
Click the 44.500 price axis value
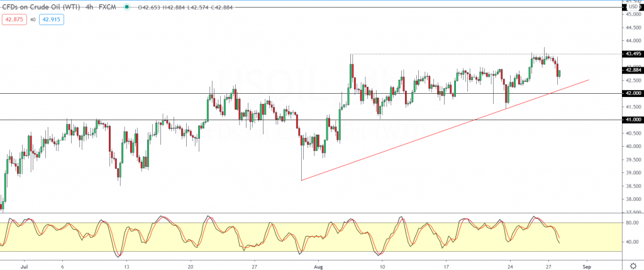633,28
